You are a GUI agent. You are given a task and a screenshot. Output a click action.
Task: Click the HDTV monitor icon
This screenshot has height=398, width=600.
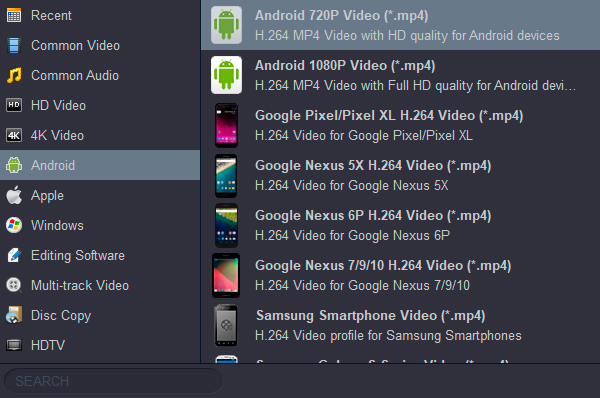[14, 345]
